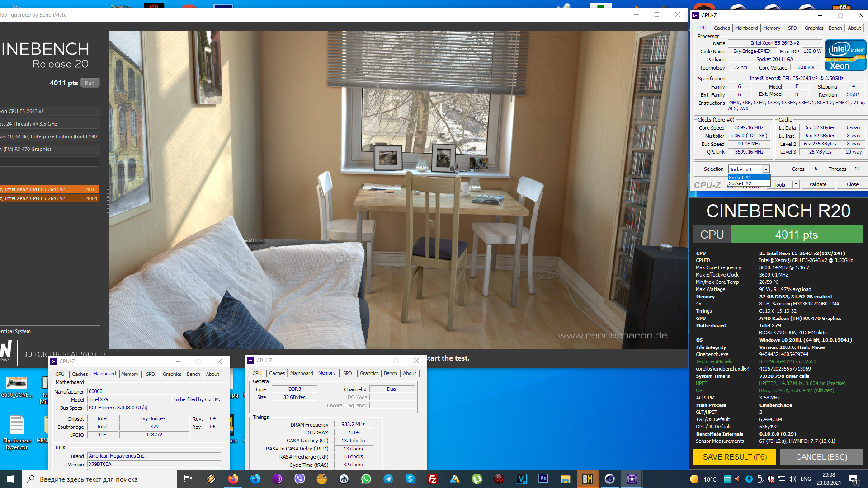Open Telegram from the taskbar
Screen dimensions: 868x488
pyautogui.click(x=388, y=479)
